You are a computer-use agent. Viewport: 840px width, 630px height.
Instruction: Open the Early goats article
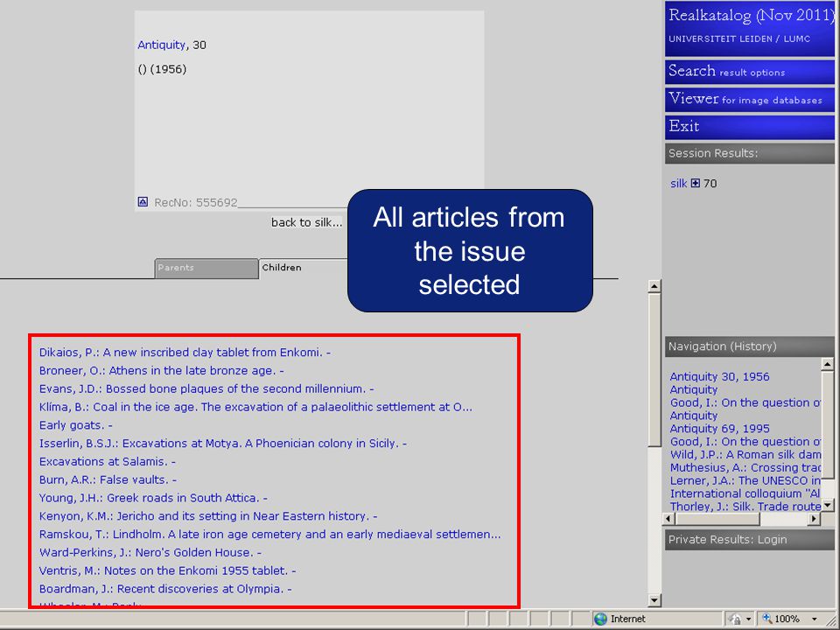click(x=75, y=425)
